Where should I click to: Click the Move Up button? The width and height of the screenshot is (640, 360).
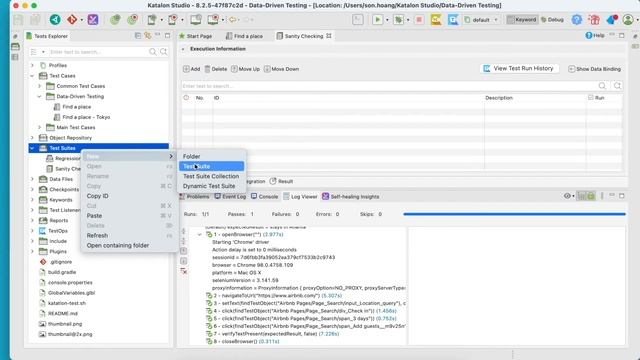(x=245, y=69)
